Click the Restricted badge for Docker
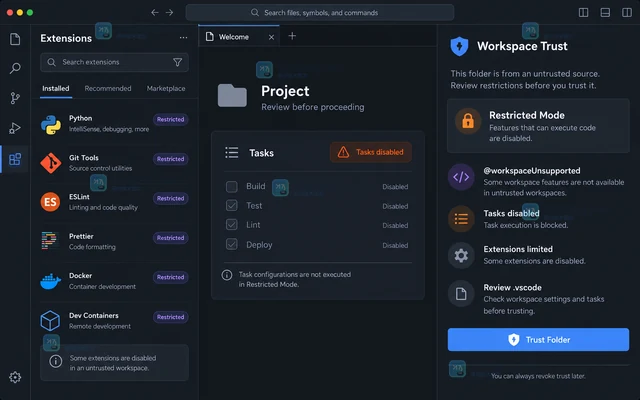This screenshot has height=400, width=640. tap(171, 277)
